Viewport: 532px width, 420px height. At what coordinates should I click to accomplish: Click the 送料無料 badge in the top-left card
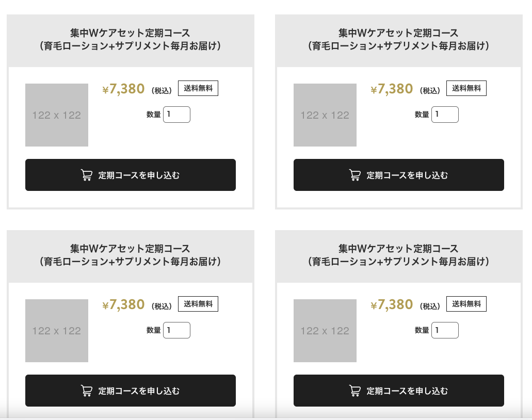point(198,88)
